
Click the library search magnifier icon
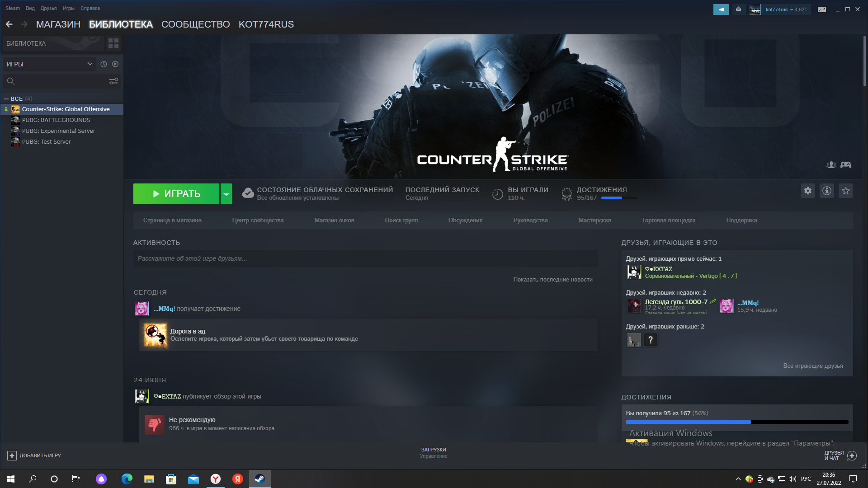(11, 81)
